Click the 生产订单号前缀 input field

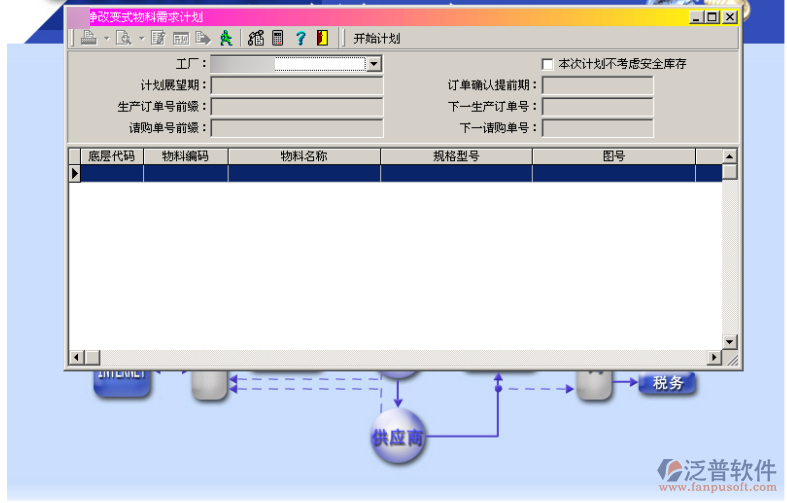click(297, 107)
